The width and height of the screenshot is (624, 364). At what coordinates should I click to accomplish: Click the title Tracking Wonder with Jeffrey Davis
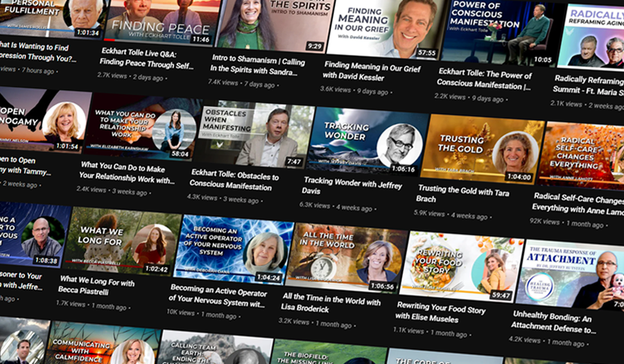(x=353, y=186)
